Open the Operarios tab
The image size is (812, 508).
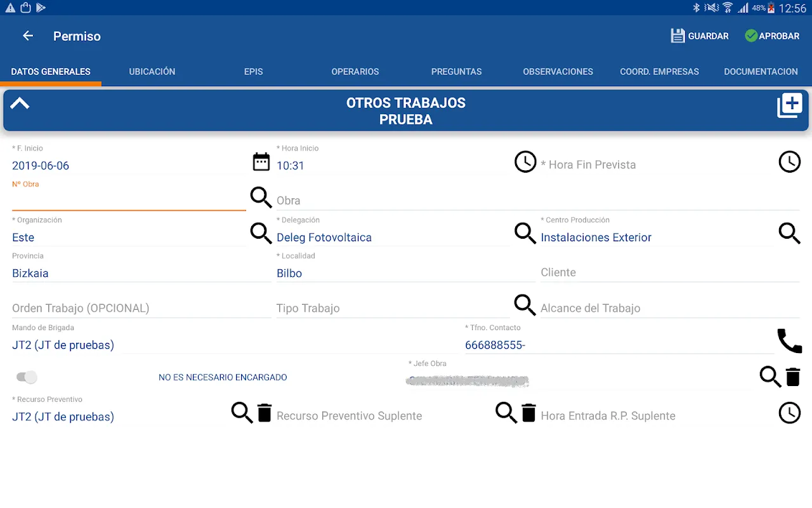coord(355,72)
